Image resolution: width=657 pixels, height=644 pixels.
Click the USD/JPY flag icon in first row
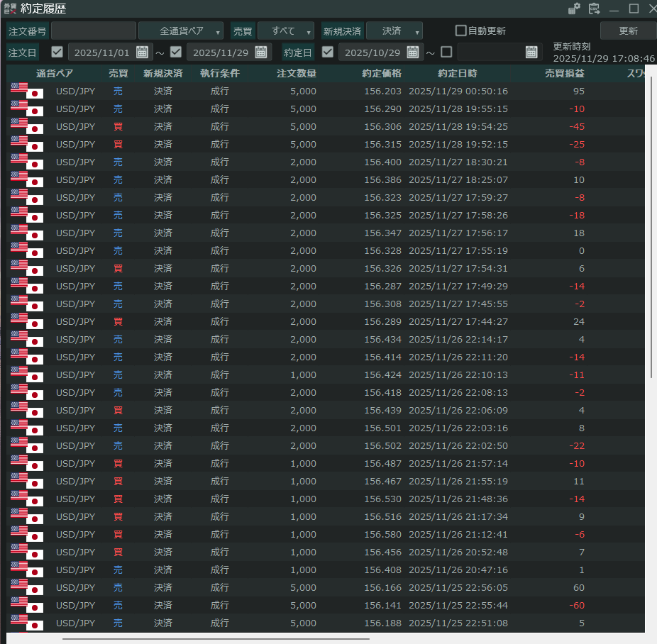[27, 91]
